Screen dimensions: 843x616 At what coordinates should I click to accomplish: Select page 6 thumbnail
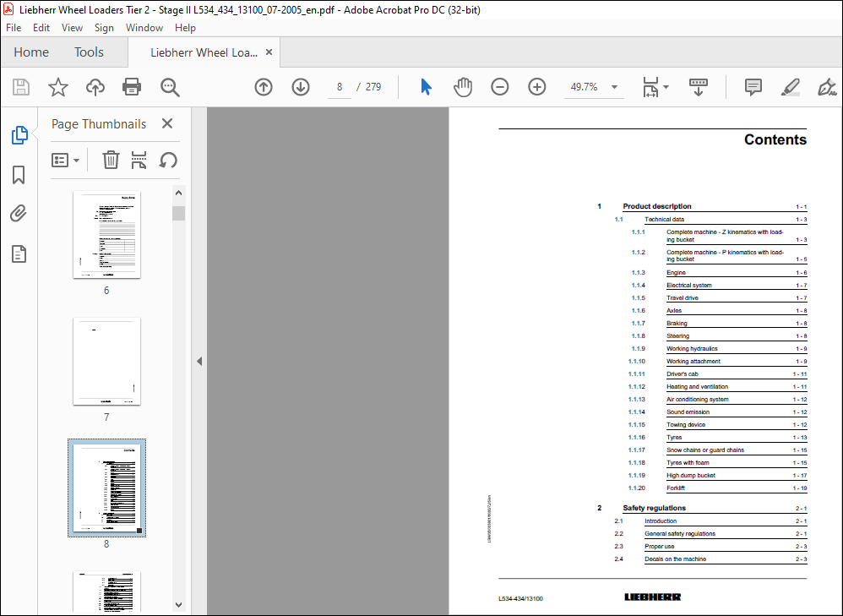[106, 235]
